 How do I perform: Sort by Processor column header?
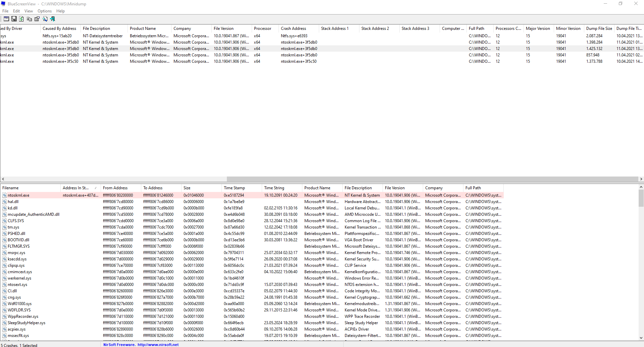pos(265,29)
